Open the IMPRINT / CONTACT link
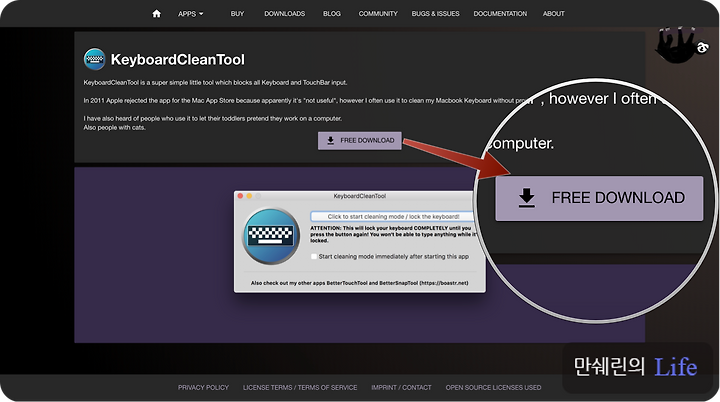Screen dimensions: 720x402 pyautogui.click(x=401, y=388)
